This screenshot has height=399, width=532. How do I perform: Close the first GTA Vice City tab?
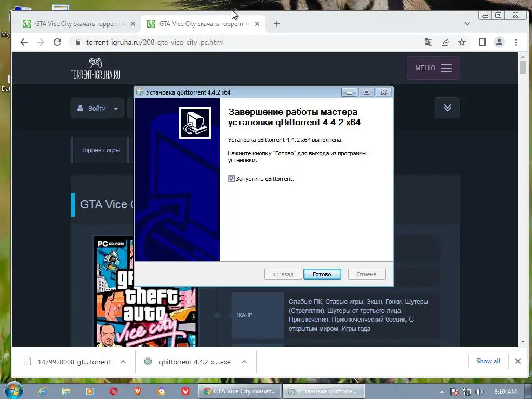[133, 24]
